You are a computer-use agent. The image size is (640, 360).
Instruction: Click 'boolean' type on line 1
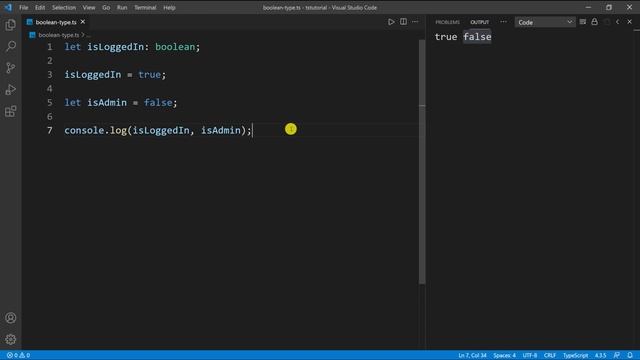click(x=175, y=47)
